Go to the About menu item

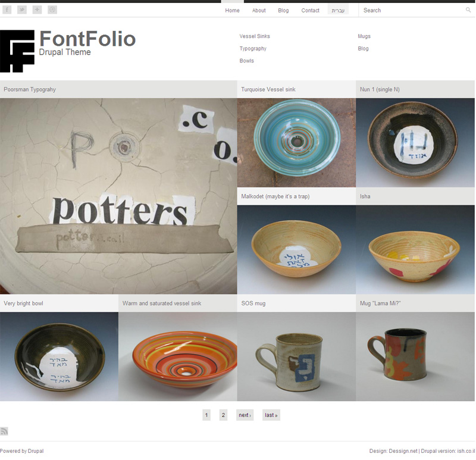[259, 10]
